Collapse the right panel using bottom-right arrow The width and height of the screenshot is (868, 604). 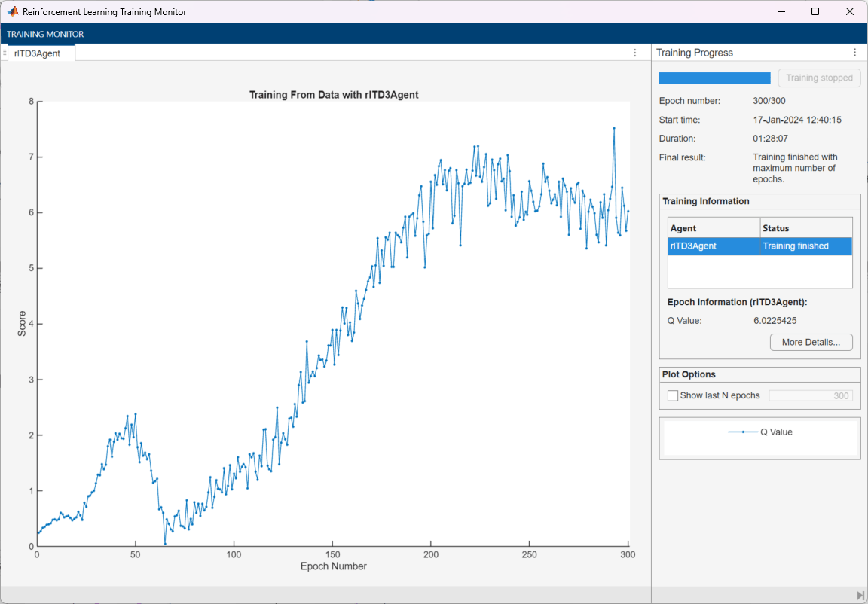click(860, 596)
